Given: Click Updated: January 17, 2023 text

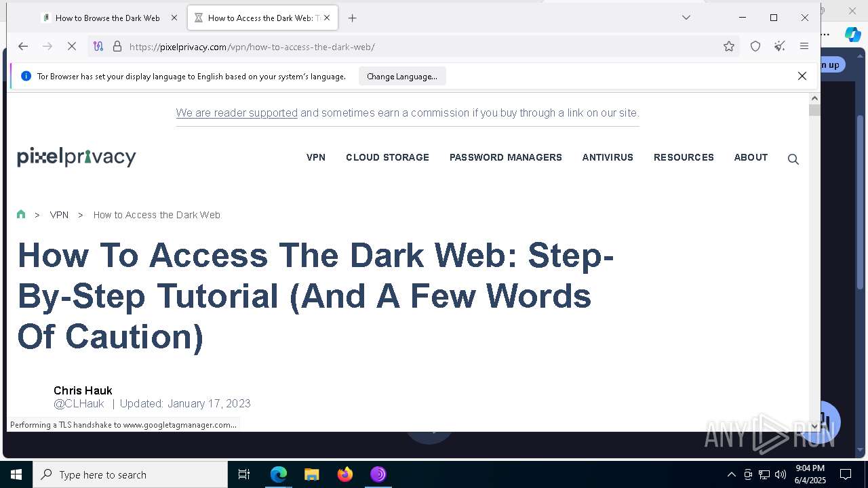Looking at the screenshot, I should tap(185, 403).
